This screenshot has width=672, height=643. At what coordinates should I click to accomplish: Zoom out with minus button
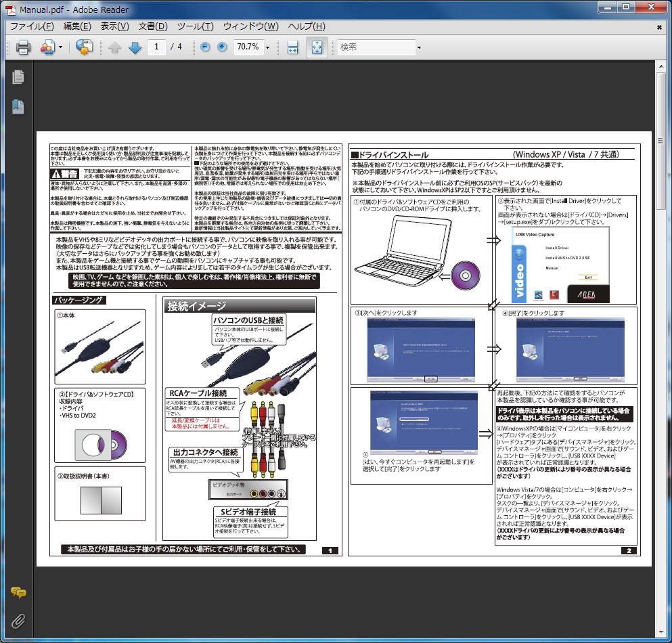(205, 47)
